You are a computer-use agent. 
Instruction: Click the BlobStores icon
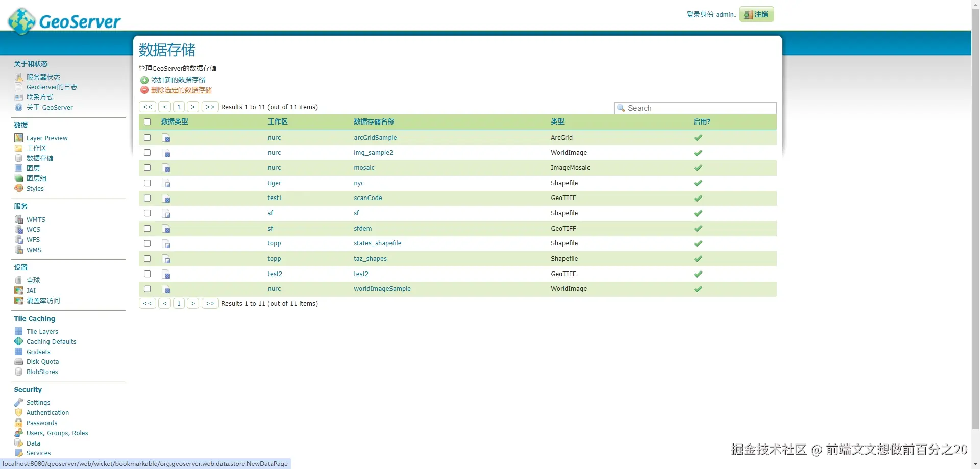coord(19,372)
